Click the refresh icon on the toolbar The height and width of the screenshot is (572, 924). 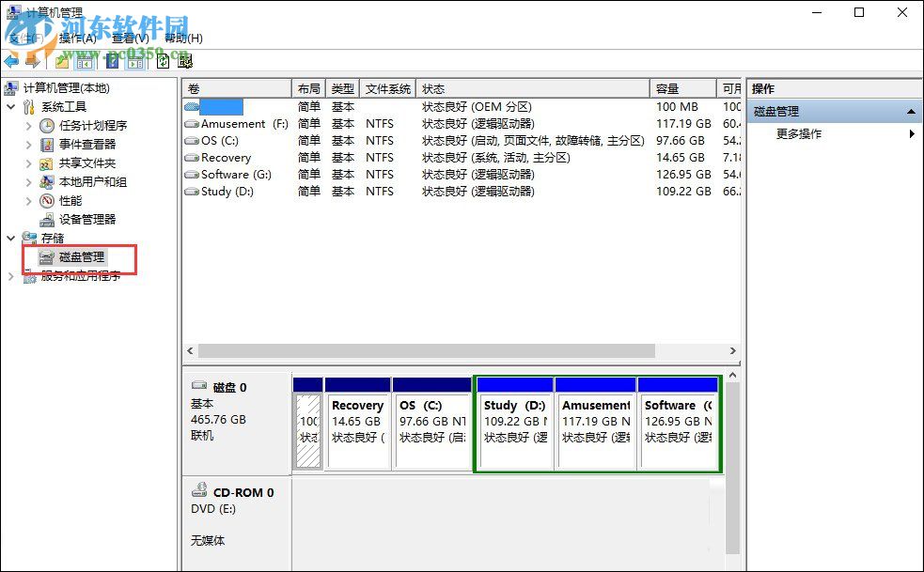click(x=163, y=60)
